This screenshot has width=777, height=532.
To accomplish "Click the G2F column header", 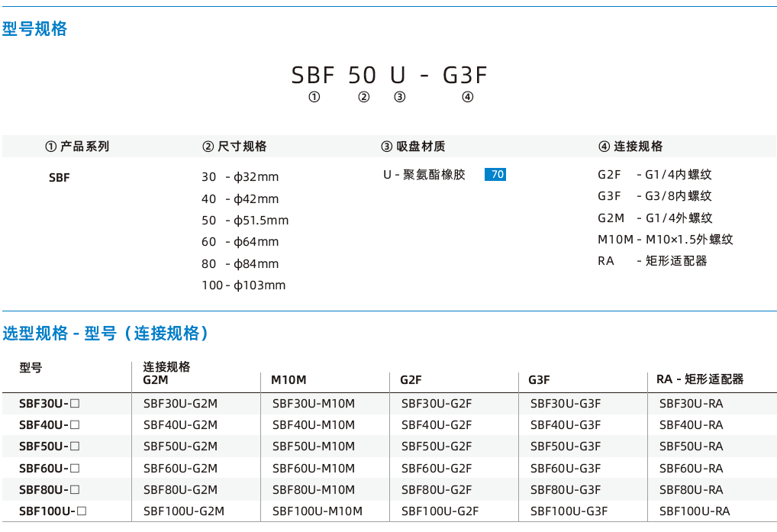I will pos(411,380).
